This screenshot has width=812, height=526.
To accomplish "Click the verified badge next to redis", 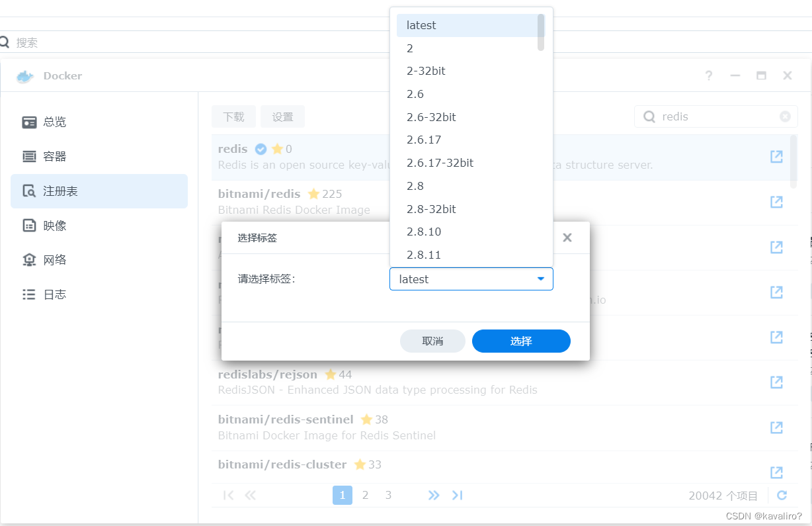I will coord(261,149).
